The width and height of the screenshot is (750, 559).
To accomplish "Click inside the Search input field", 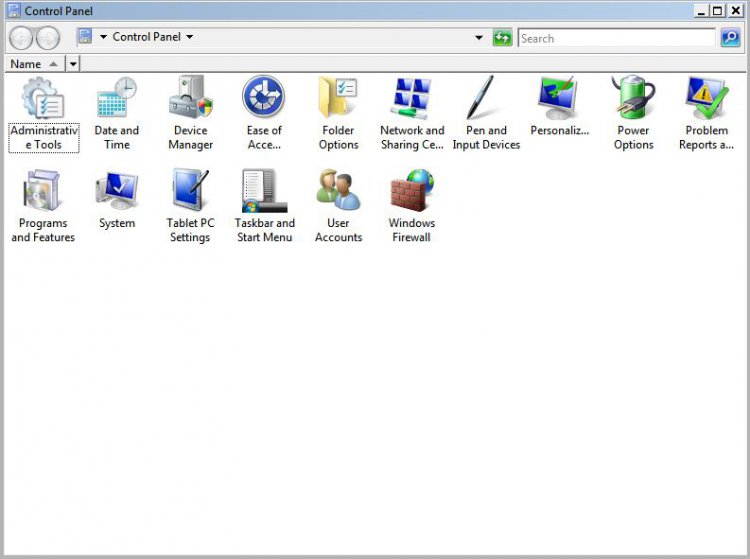I will click(616, 38).
